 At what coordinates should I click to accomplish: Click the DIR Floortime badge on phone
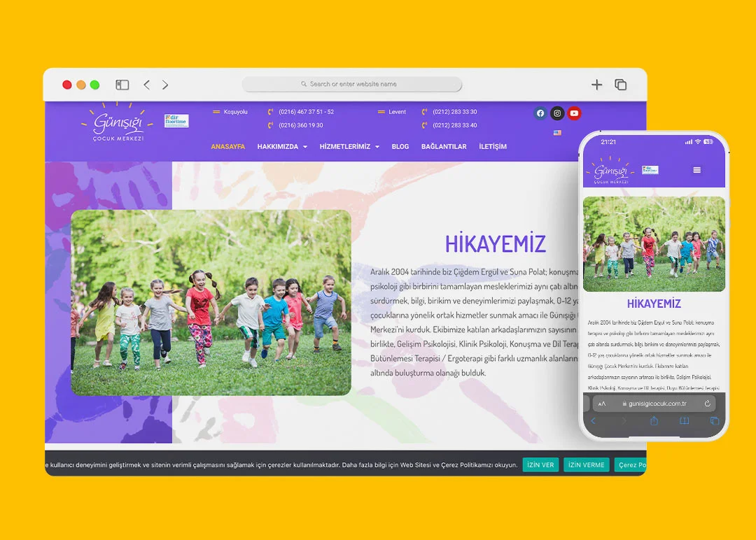coord(650,170)
